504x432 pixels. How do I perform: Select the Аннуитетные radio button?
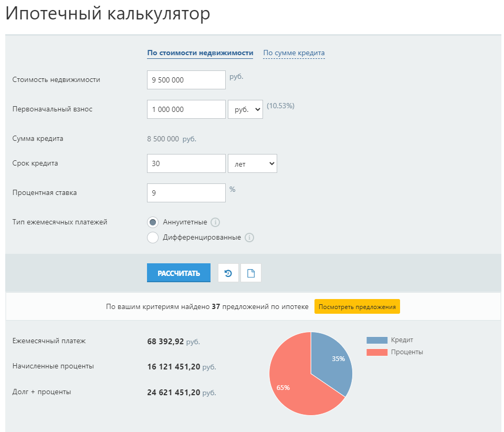point(153,222)
